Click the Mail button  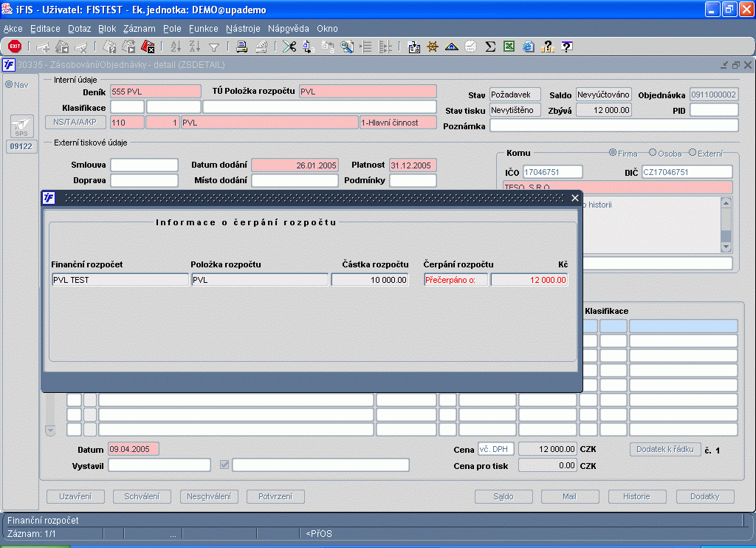[x=569, y=496]
